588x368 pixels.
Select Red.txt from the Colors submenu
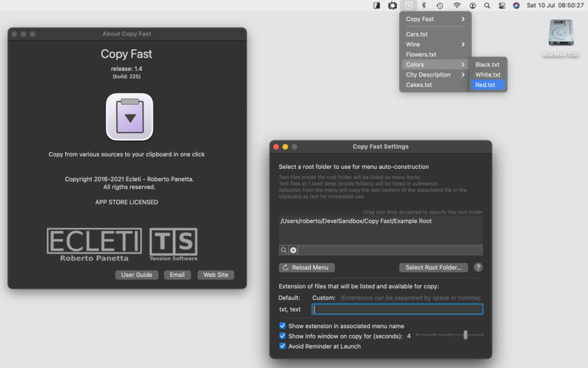point(486,85)
